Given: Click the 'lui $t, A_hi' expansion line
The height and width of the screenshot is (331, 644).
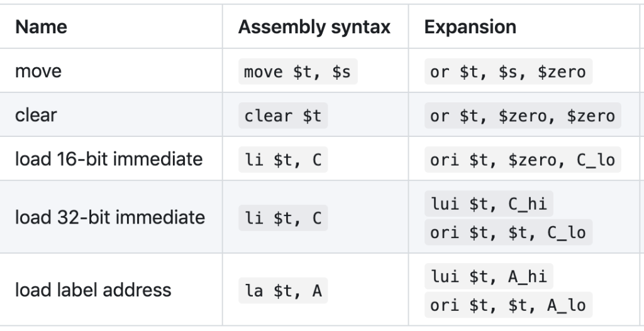Looking at the screenshot, I should (489, 276).
